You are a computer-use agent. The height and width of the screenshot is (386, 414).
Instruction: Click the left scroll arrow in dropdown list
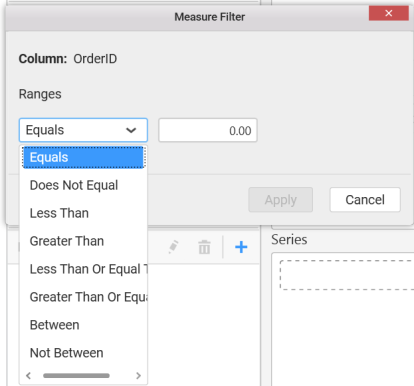point(29,376)
